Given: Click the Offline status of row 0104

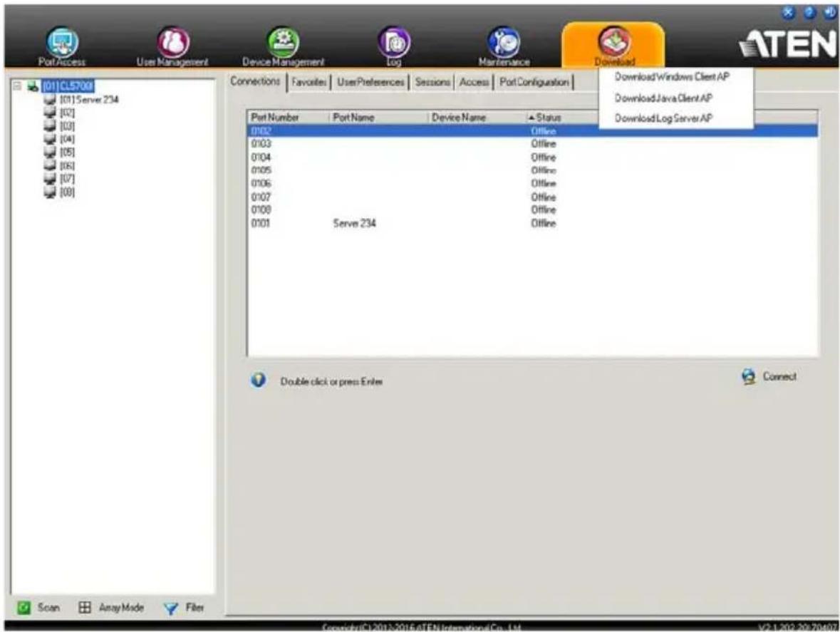Looking at the screenshot, I should [543, 157].
